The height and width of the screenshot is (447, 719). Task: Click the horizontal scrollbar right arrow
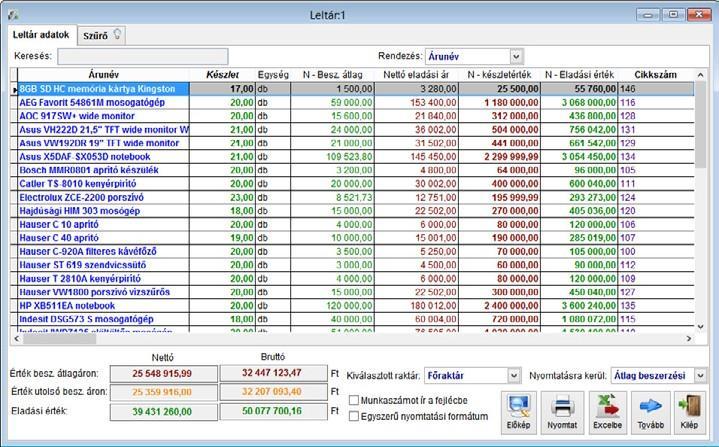689,339
